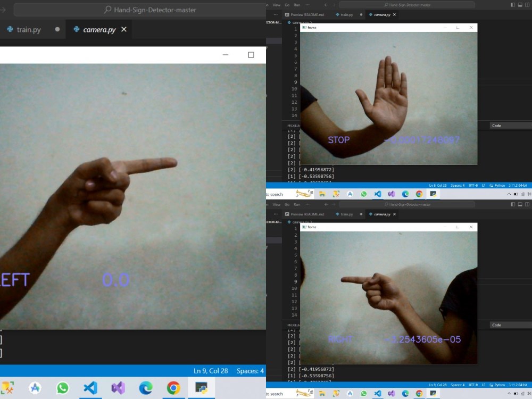Click Ln 9, Col 28 in left status bar
The height and width of the screenshot is (399, 532).
coord(211,371)
